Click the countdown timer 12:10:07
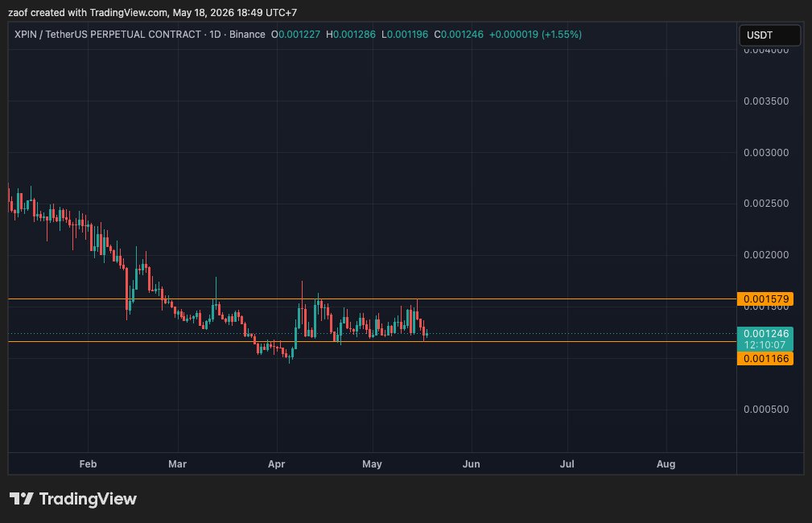The height and width of the screenshot is (523, 812). pos(765,345)
